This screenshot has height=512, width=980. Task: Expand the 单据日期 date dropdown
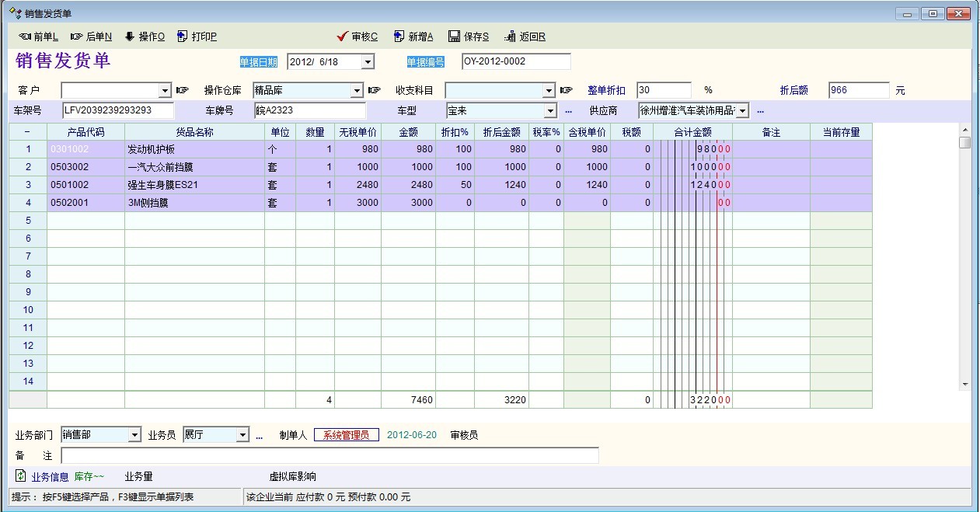tap(368, 62)
